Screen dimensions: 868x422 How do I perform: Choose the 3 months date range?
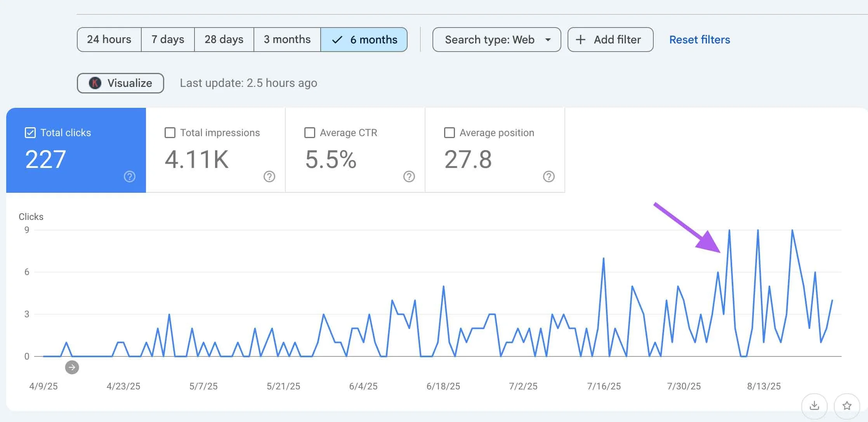pos(287,40)
